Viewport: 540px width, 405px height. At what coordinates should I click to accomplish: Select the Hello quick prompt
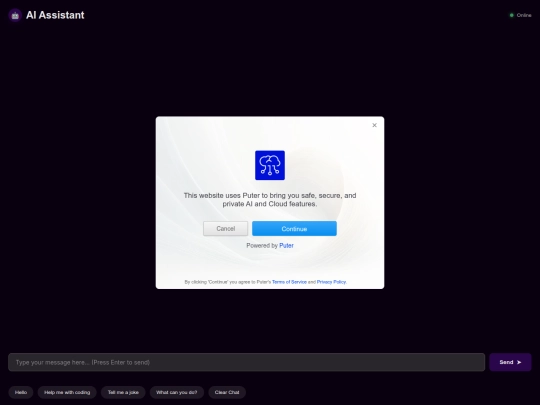pos(21,392)
